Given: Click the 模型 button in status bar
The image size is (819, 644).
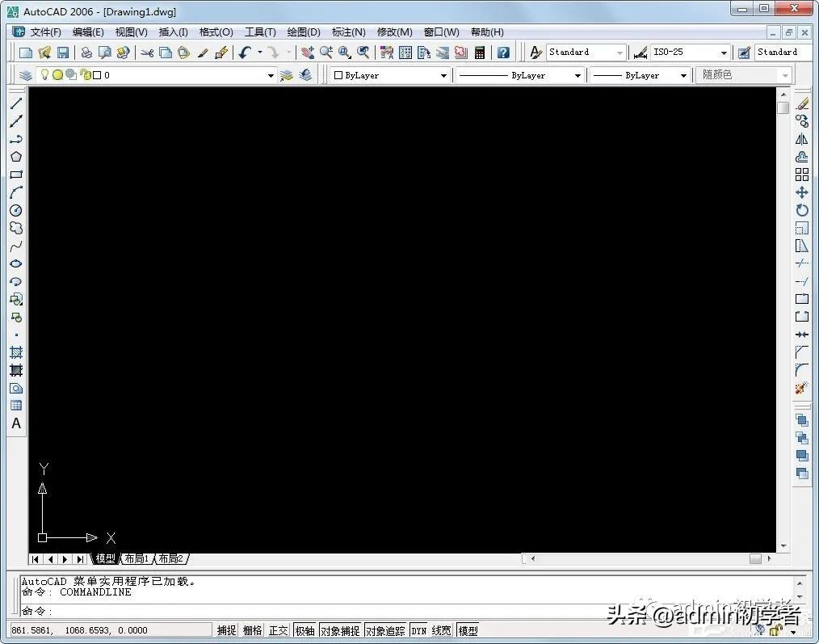Looking at the screenshot, I should (x=467, y=630).
